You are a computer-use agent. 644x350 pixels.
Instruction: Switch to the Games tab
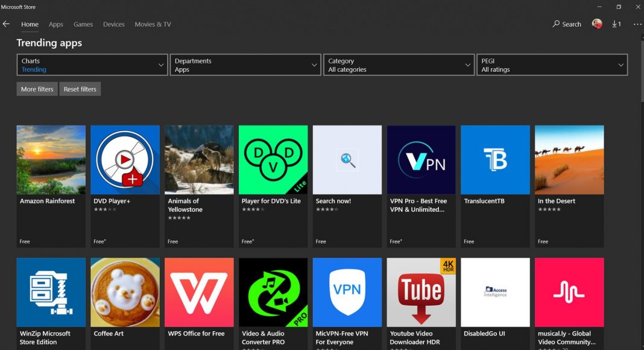pyautogui.click(x=83, y=24)
